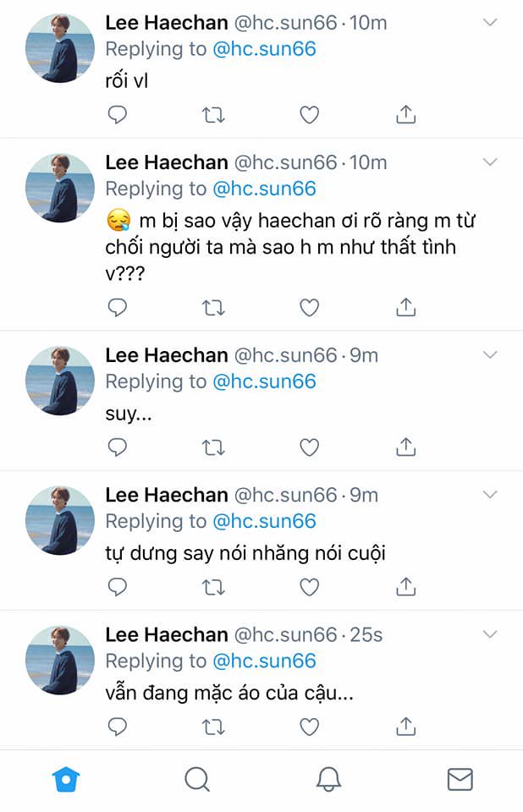The width and height of the screenshot is (523, 812).
Task: Reply to the "tự dưng say" tweet
Action: (x=118, y=585)
